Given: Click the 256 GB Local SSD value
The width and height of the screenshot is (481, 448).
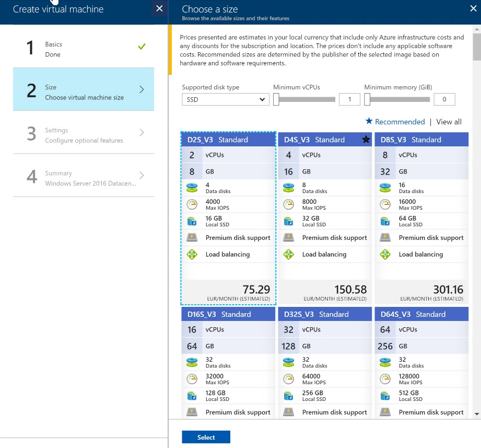Looking at the screenshot, I should click(313, 393).
